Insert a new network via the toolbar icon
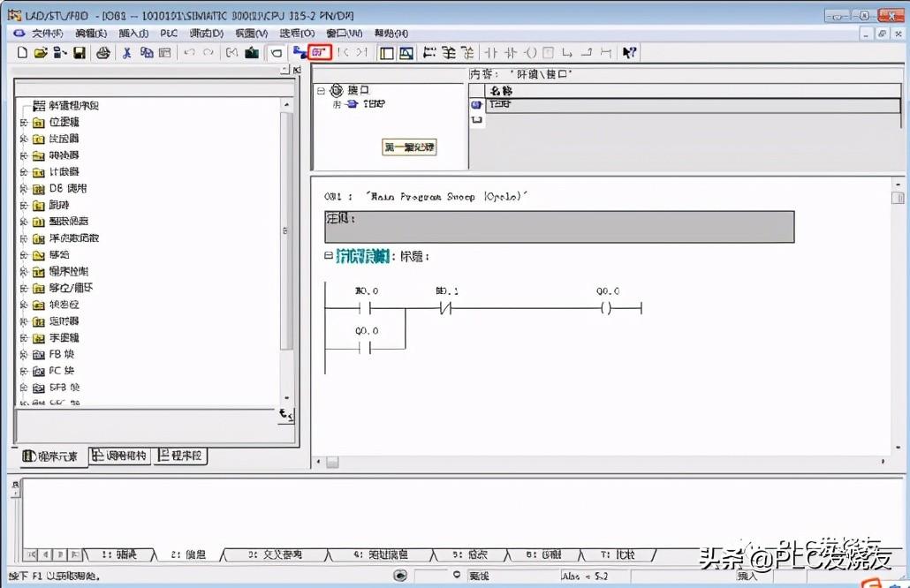The width and height of the screenshot is (910, 588). (x=428, y=53)
